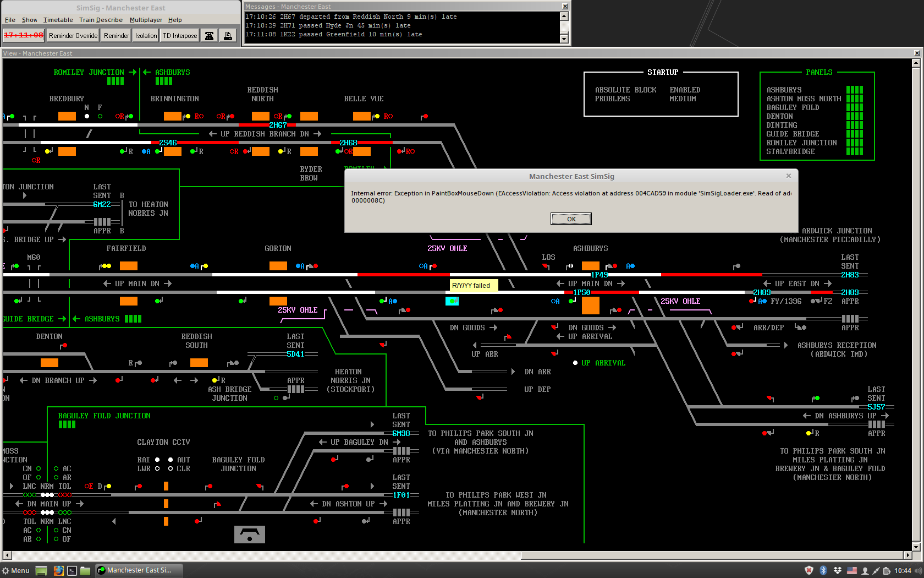The width and height of the screenshot is (924, 578).
Task: Click the Messages window scroll down arrow
Action: [564, 39]
